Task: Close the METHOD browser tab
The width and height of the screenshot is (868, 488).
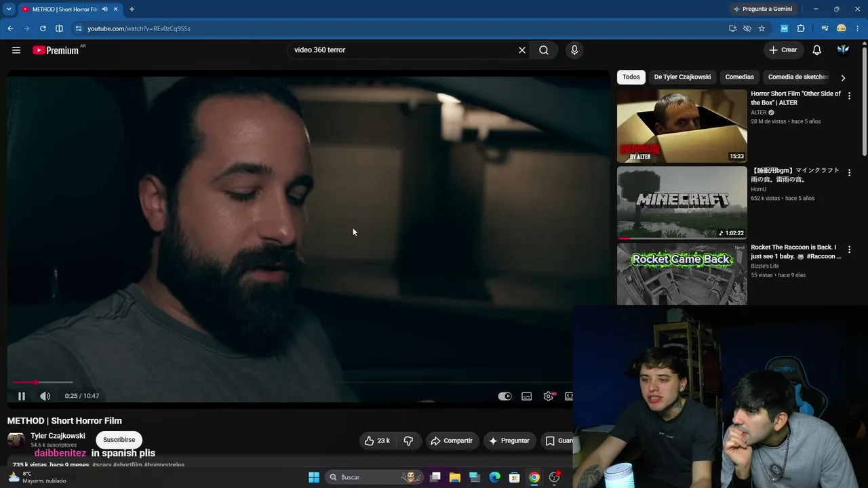Action: (116, 9)
